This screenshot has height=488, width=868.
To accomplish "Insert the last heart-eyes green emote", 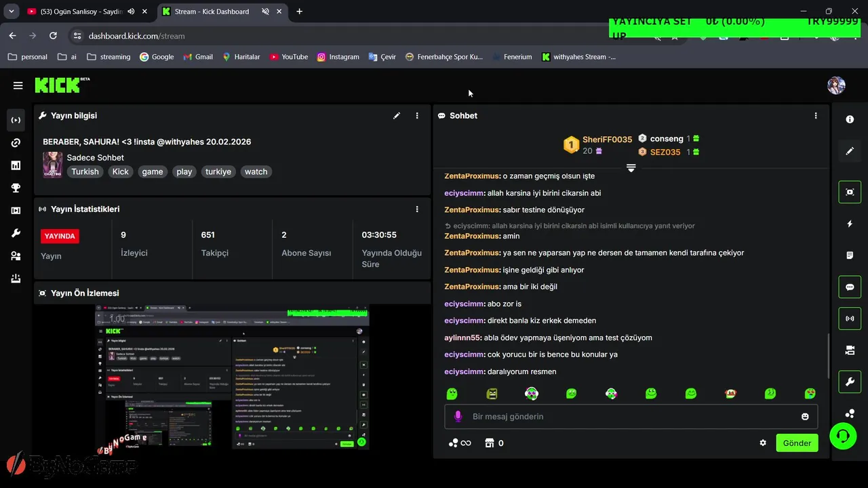I will [810, 394].
